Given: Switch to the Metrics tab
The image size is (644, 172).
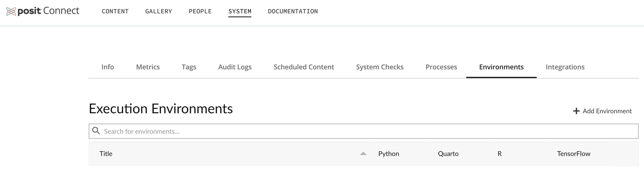Looking at the screenshot, I should 148,67.
